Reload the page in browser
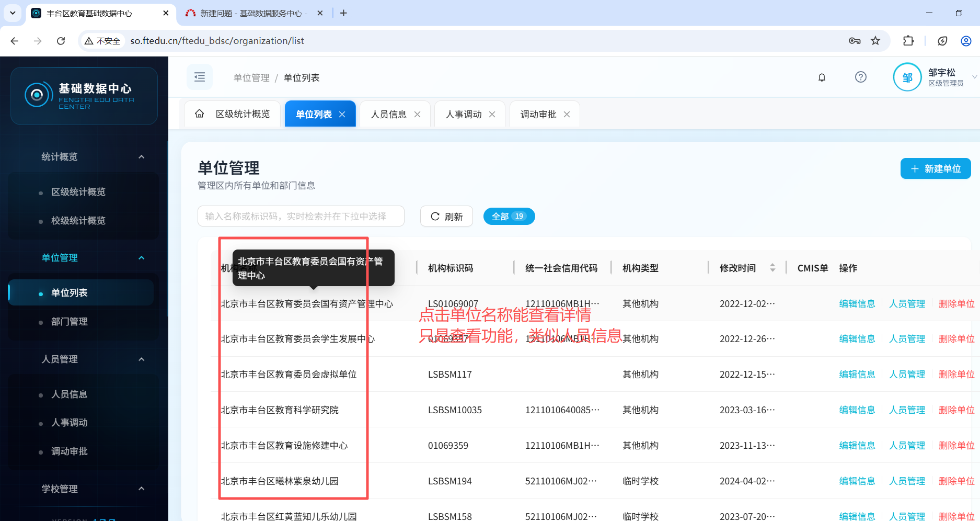The image size is (980, 521). (x=61, y=41)
